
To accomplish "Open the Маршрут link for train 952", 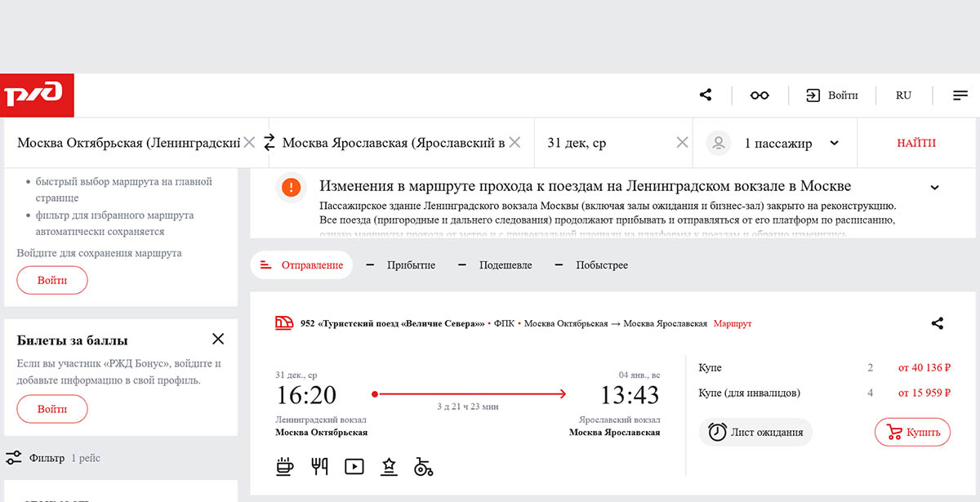I will point(732,324).
